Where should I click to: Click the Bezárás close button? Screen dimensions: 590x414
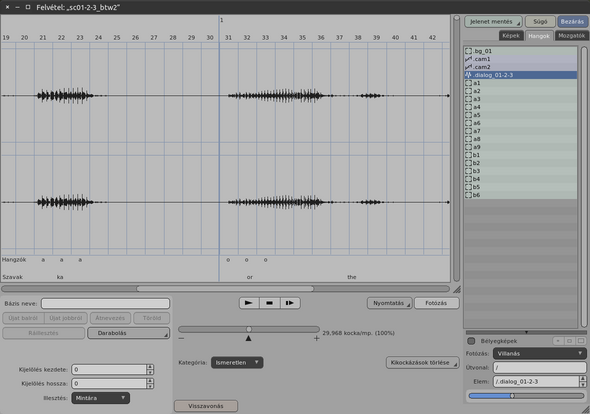(572, 22)
